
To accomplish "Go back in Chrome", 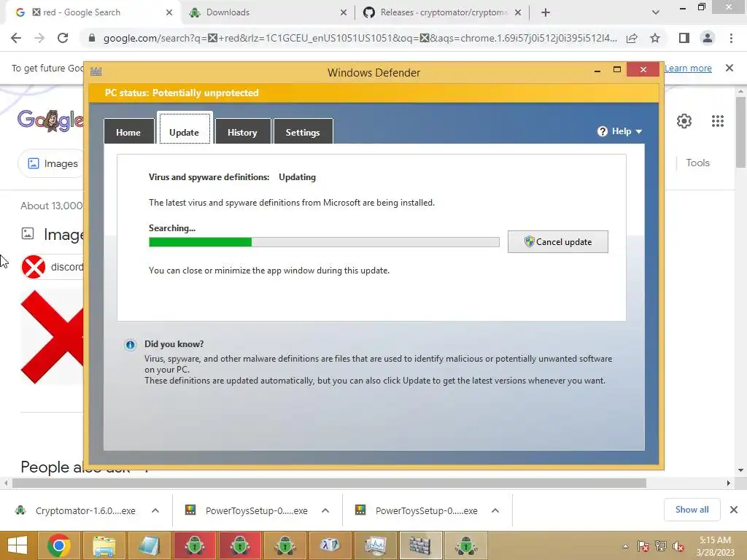I will (x=16, y=38).
